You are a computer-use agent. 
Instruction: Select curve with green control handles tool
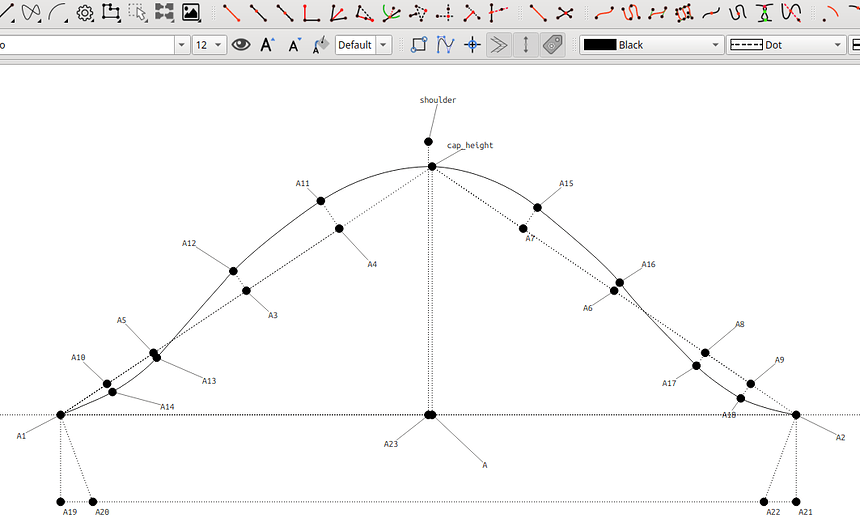tap(658, 13)
